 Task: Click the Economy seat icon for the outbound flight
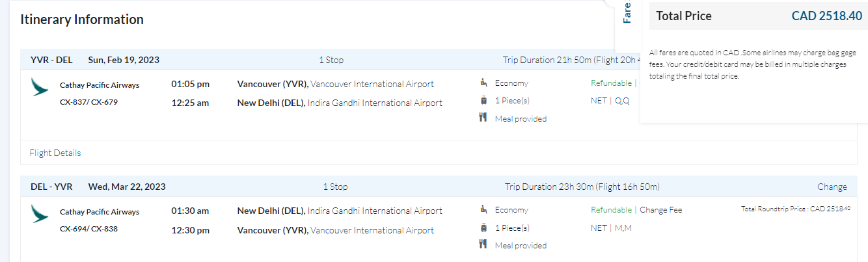(483, 83)
